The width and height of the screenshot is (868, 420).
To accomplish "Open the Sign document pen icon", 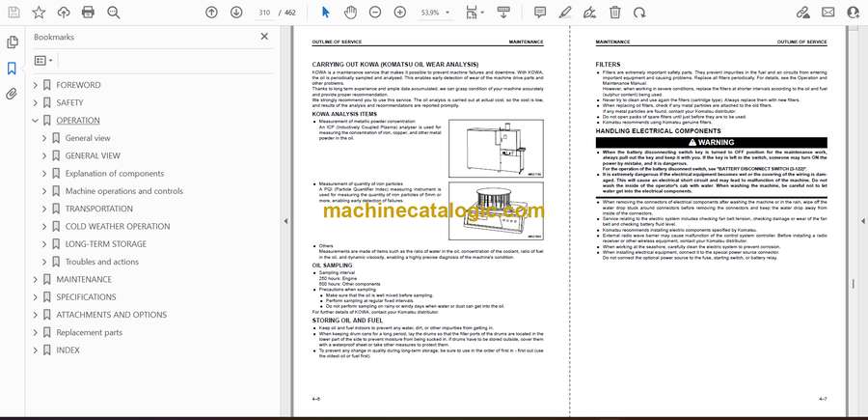I will tap(590, 13).
